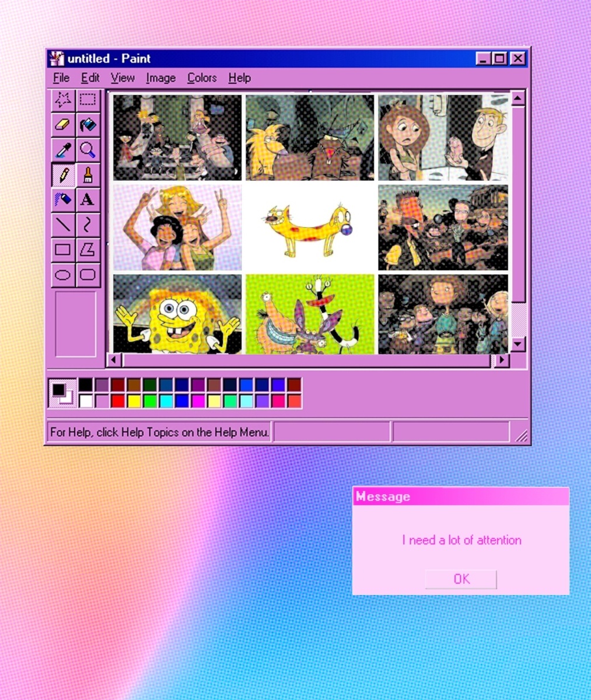591x700 pixels.
Task: Pick the magenta palette swatch
Action: pos(198,401)
